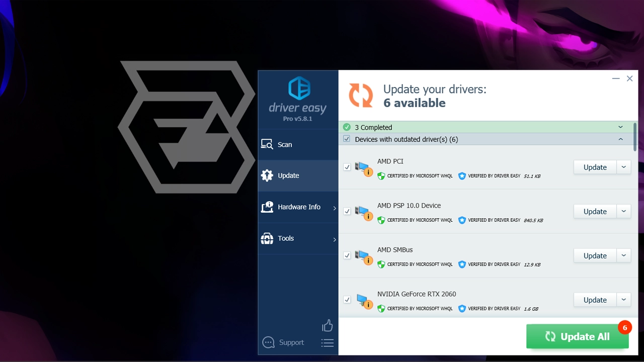
Task: Click the green WHQL shield on AMD PSP row
Action: tap(381, 220)
